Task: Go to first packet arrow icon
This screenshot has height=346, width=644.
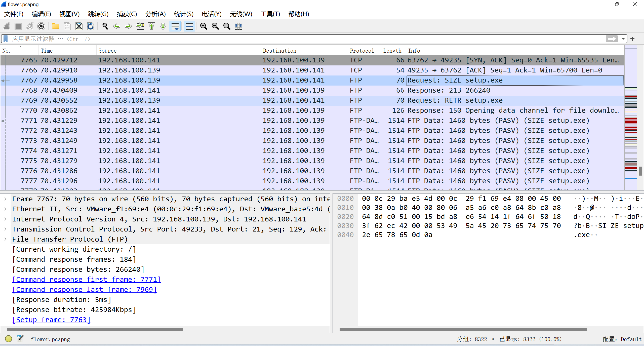Action: pos(151,26)
